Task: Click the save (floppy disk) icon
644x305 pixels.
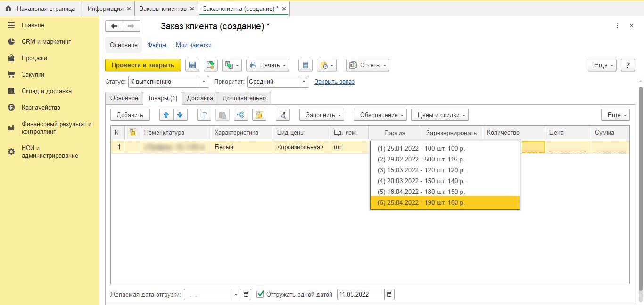Action: [x=192, y=65]
